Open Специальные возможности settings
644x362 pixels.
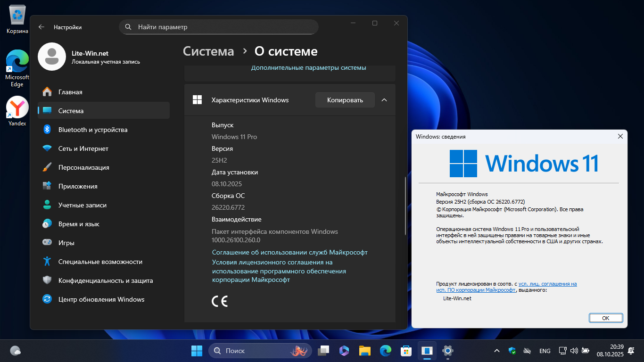[100, 262]
